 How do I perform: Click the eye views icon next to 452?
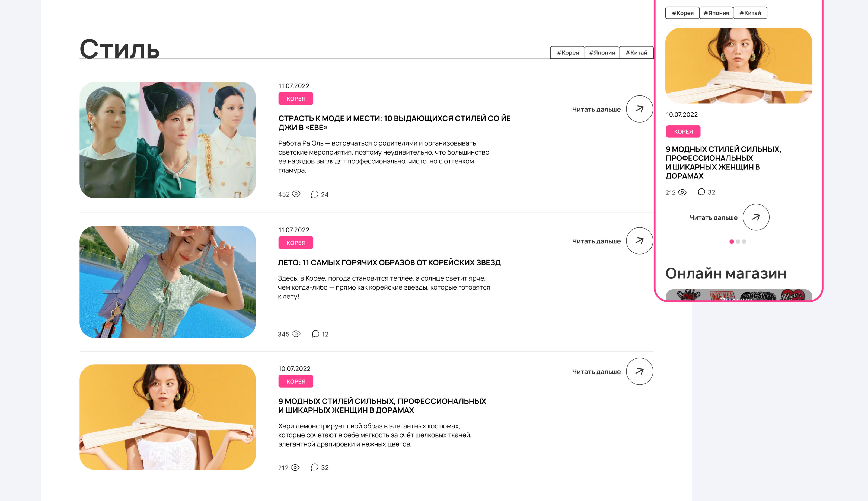pos(296,194)
